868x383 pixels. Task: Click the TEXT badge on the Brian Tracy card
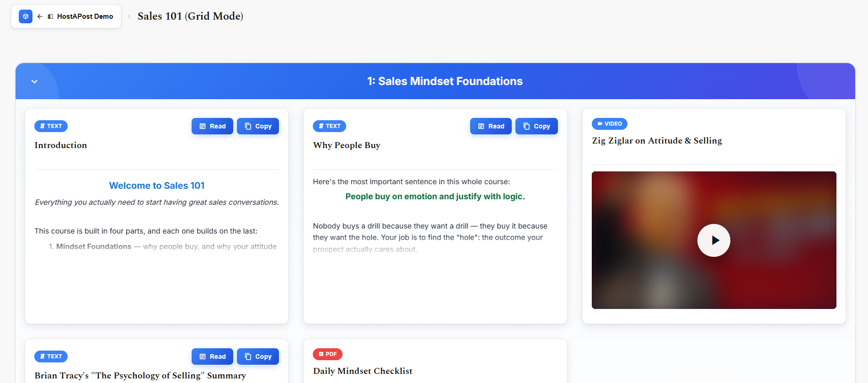[x=51, y=356]
